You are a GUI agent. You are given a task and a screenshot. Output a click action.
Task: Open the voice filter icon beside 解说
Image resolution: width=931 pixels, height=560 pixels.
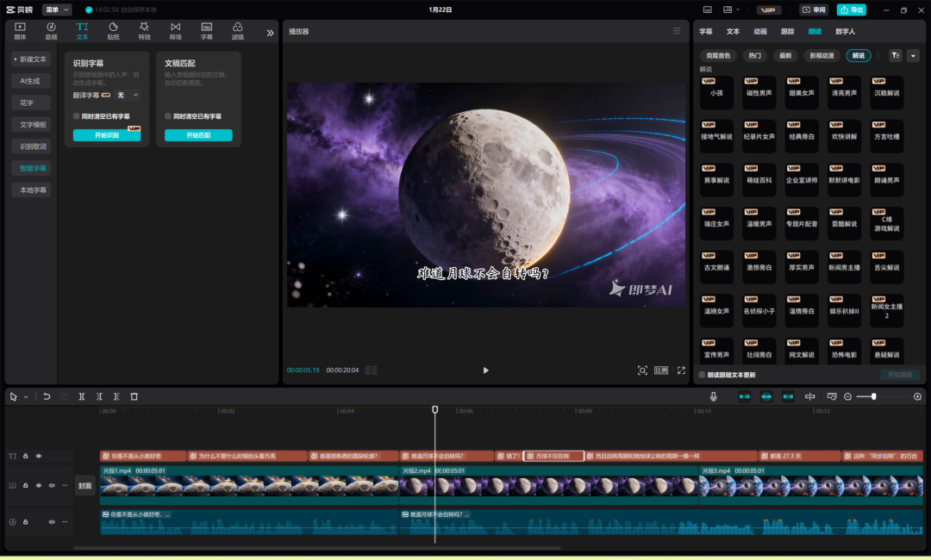coord(896,55)
